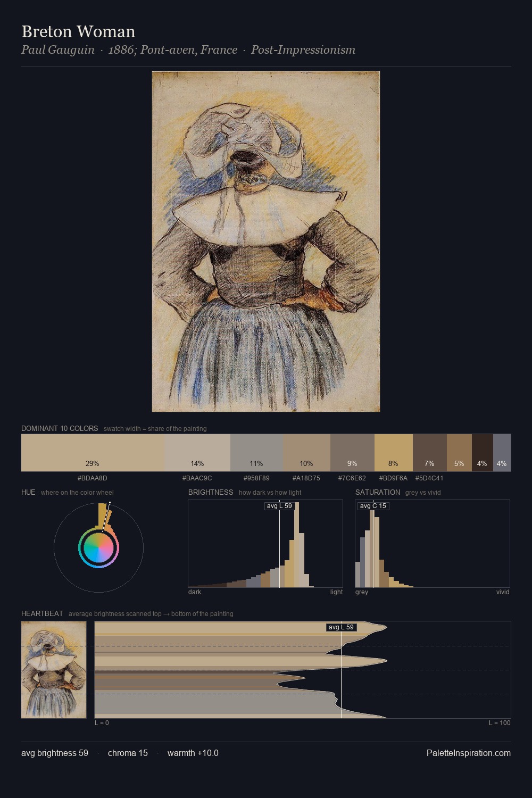This screenshot has width=532, height=798.
Task: Click hex code label #BD9F6A
Action: tap(393, 478)
